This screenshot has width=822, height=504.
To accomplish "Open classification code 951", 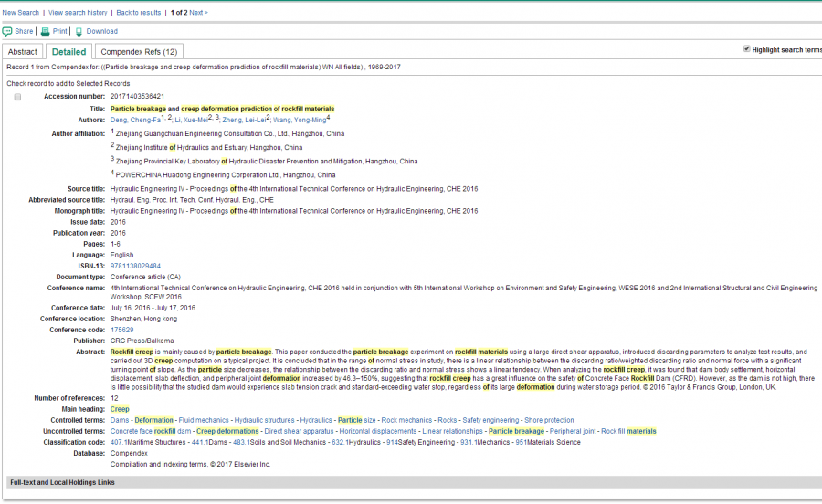I will 522,442.
